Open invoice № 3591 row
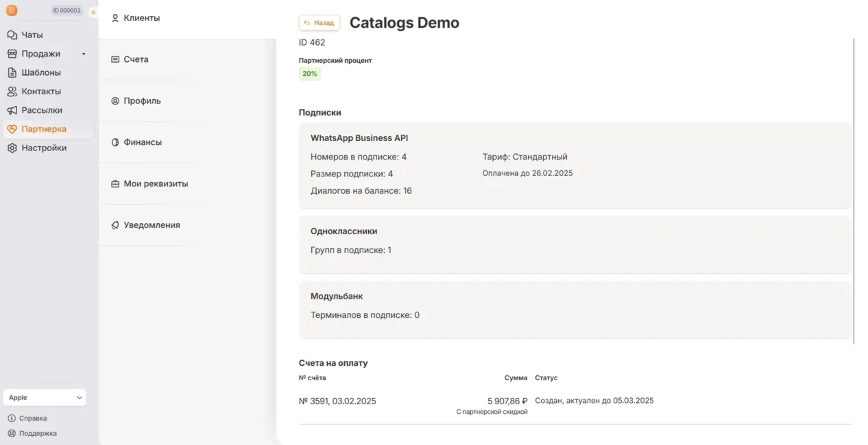 [337, 401]
